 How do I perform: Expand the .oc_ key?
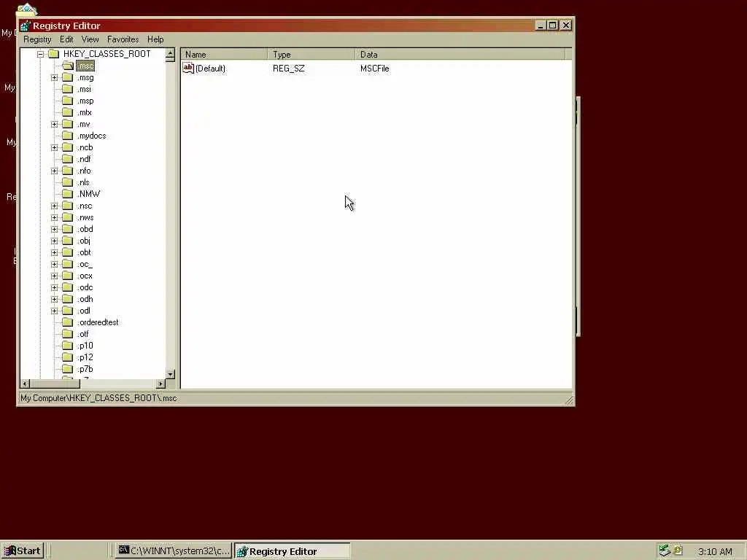coord(54,264)
